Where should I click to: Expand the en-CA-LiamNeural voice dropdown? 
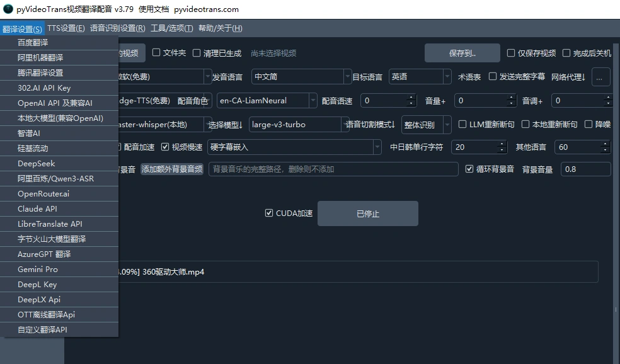(x=265, y=100)
